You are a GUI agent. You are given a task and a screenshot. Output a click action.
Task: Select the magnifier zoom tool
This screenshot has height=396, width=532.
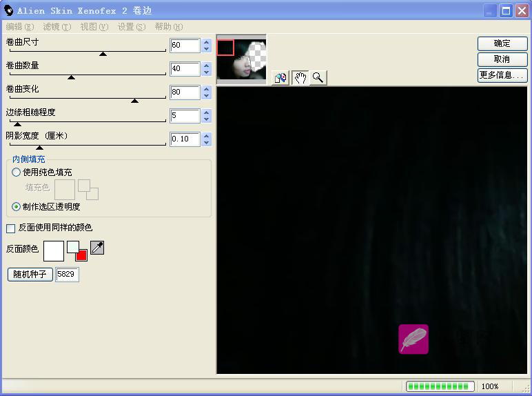click(318, 78)
